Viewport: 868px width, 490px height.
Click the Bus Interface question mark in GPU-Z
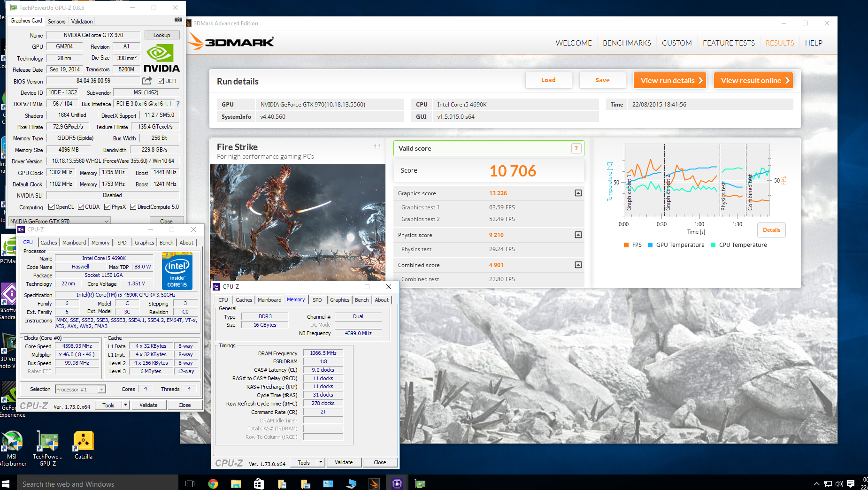178,104
